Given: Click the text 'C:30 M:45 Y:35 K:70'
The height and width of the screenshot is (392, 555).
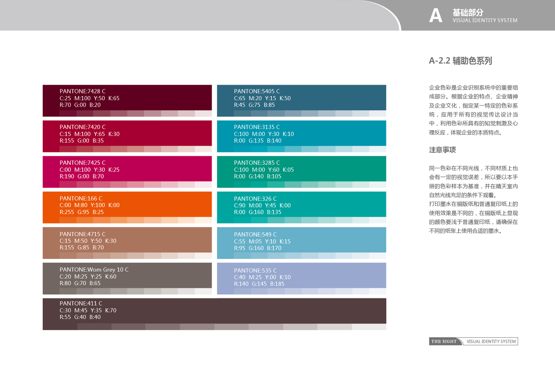Looking at the screenshot, I should [x=88, y=310].
